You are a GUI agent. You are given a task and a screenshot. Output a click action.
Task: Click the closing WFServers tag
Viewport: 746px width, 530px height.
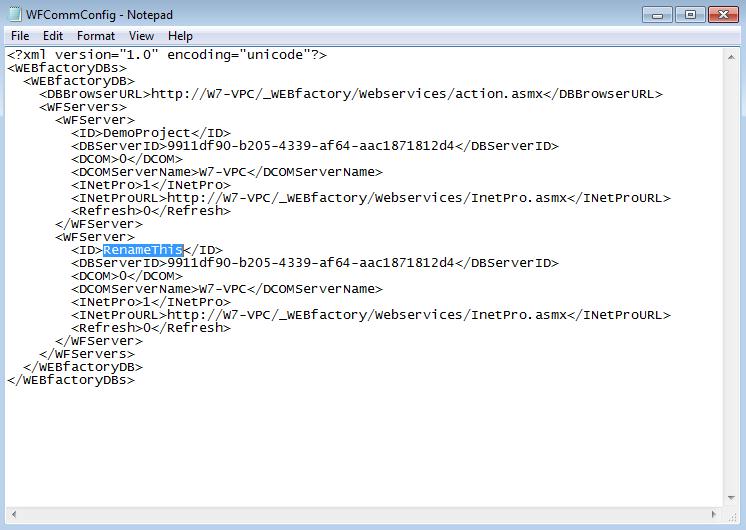[x=86, y=354]
